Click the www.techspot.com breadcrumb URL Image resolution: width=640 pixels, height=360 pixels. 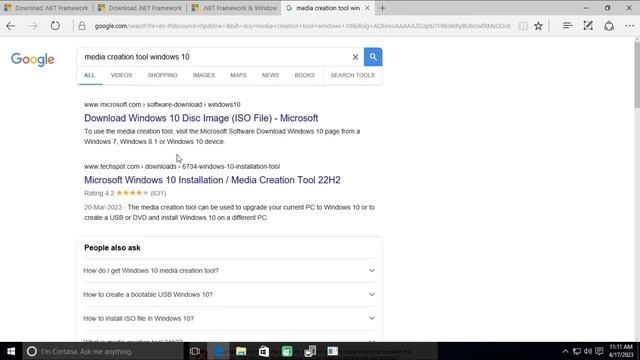(x=182, y=167)
